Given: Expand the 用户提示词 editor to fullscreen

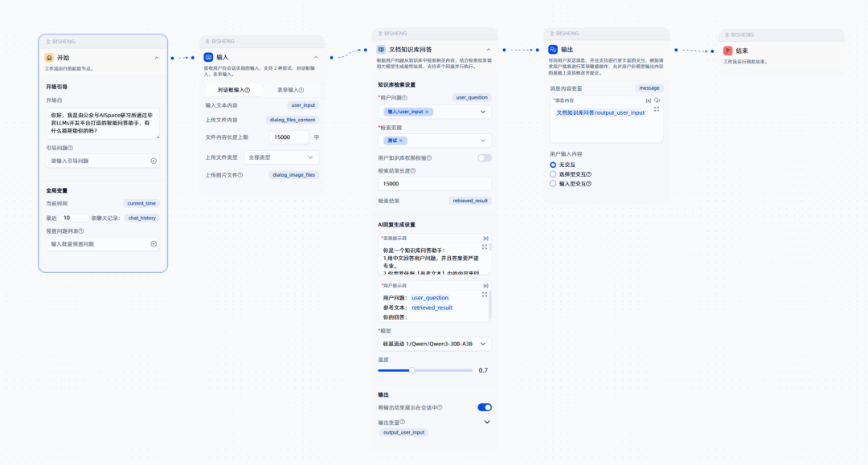Looking at the screenshot, I should (x=485, y=295).
